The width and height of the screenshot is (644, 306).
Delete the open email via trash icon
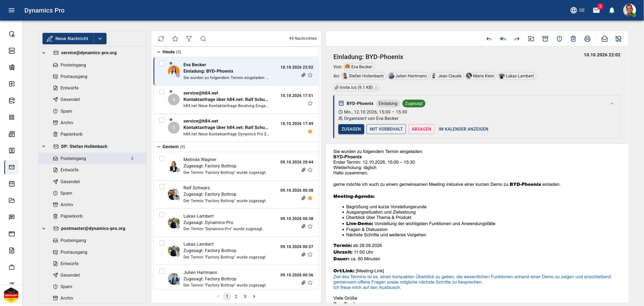(x=573, y=39)
